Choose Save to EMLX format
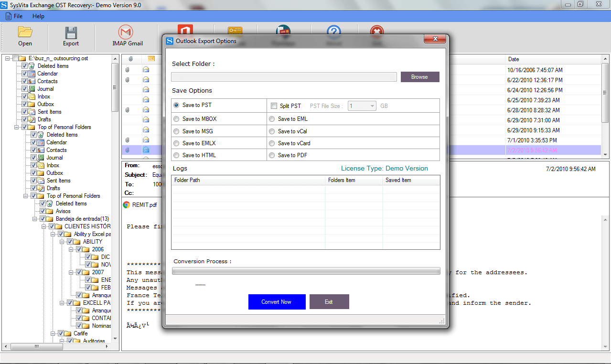 (177, 143)
